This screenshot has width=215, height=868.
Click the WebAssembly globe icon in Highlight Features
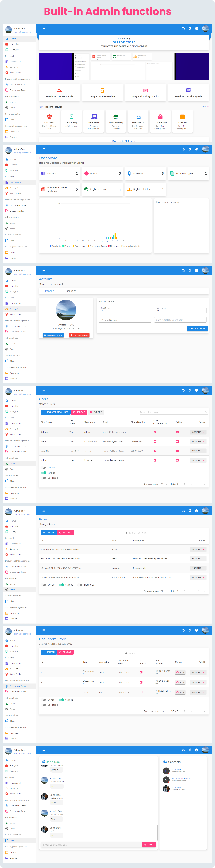[x=116, y=117]
